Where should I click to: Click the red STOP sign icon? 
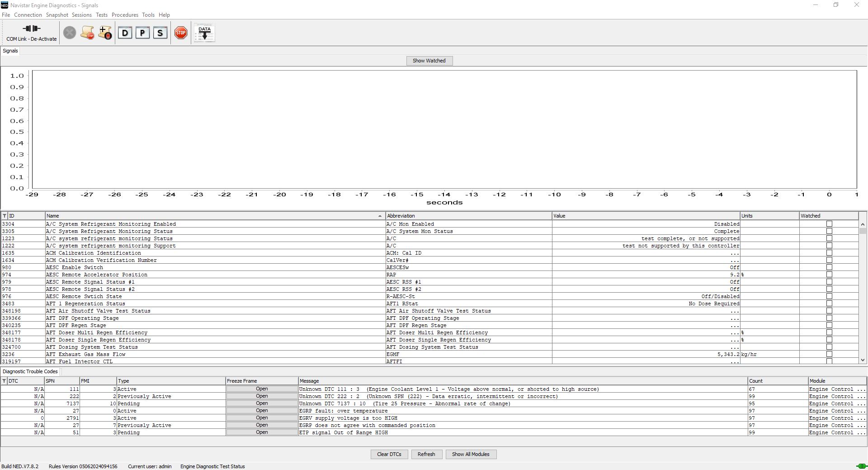(x=180, y=33)
